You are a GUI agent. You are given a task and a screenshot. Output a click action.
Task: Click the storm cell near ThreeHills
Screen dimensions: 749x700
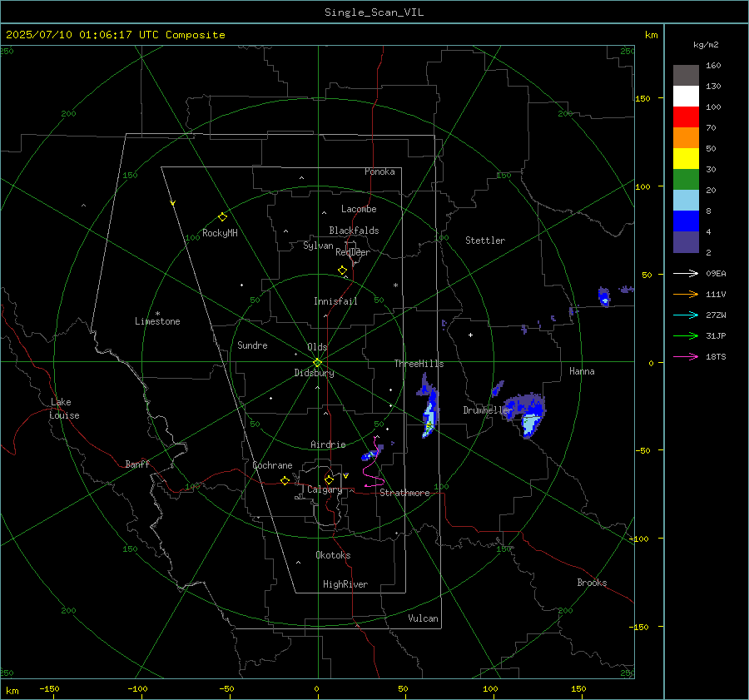point(429,406)
